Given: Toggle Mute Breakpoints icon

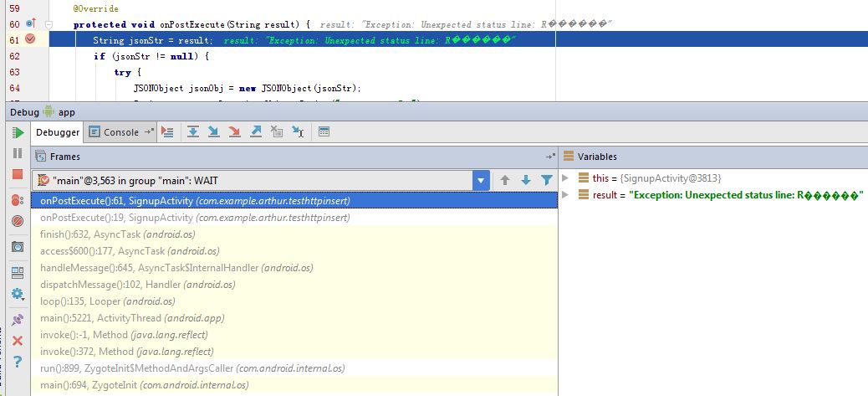Looking at the screenshot, I should [x=18, y=221].
